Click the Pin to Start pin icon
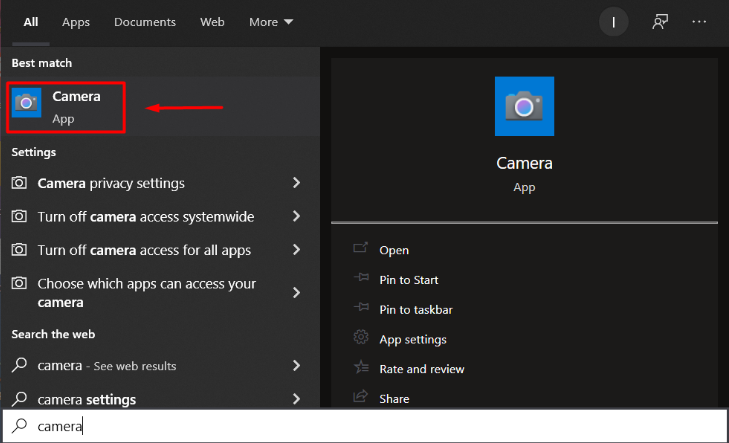729x443 pixels. coord(360,280)
